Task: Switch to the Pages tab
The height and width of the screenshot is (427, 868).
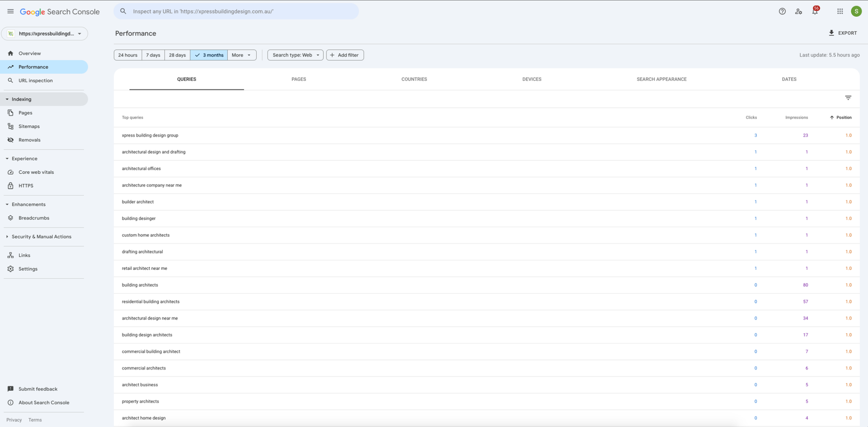Action: point(298,79)
